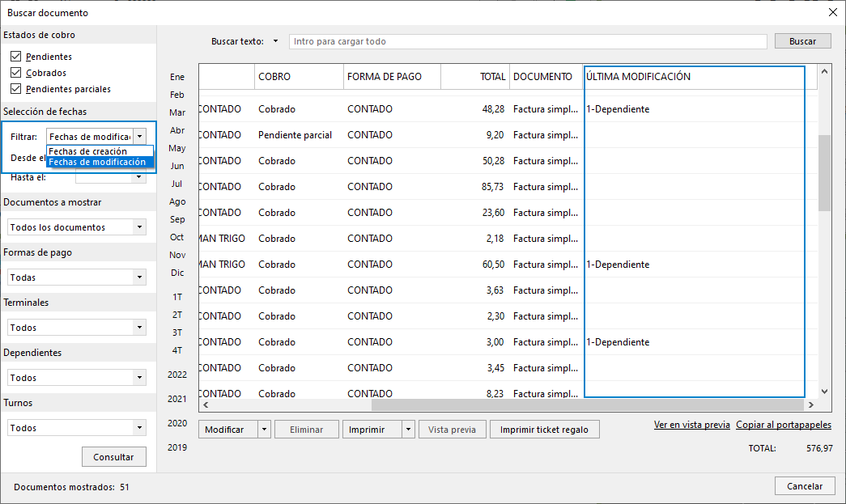Filter by month Nov
Viewport: 846px width, 504px height.
point(177,254)
